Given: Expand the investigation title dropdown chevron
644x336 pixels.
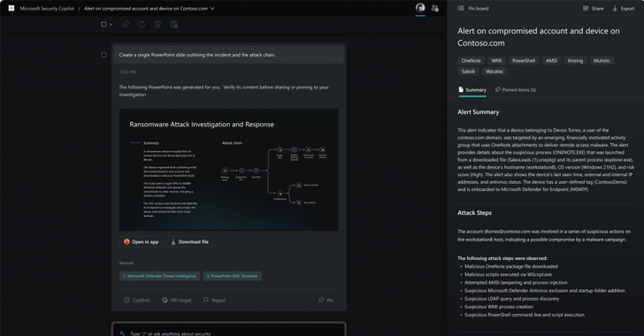Looking at the screenshot, I should (x=212, y=8).
